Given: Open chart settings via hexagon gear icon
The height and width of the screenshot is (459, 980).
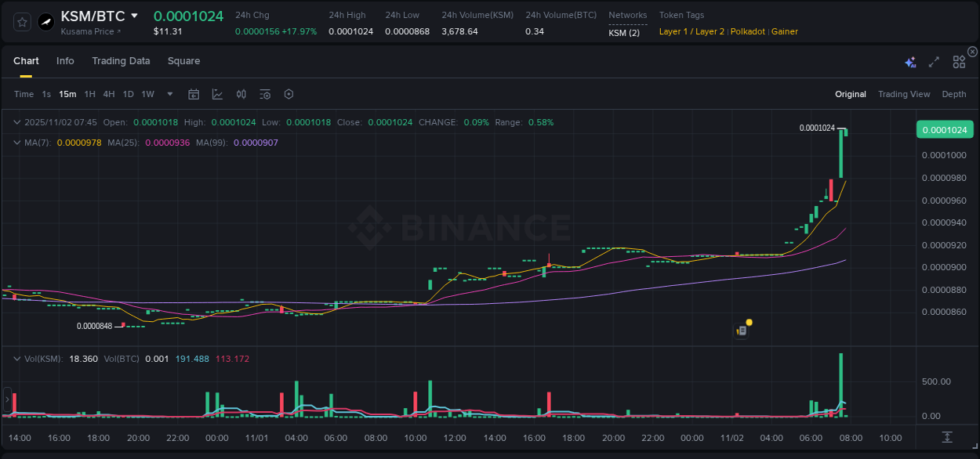Looking at the screenshot, I should click(x=288, y=94).
